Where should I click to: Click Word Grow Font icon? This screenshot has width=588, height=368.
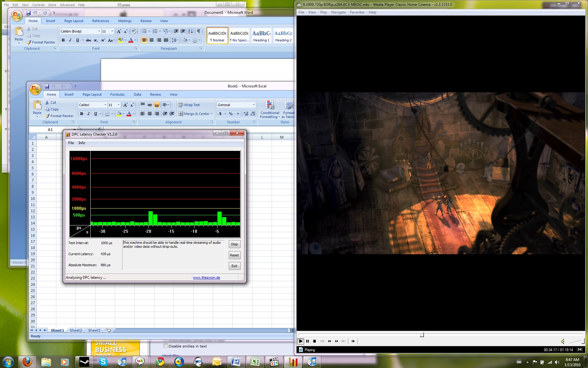pyautogui.click(x=119, y=31)
